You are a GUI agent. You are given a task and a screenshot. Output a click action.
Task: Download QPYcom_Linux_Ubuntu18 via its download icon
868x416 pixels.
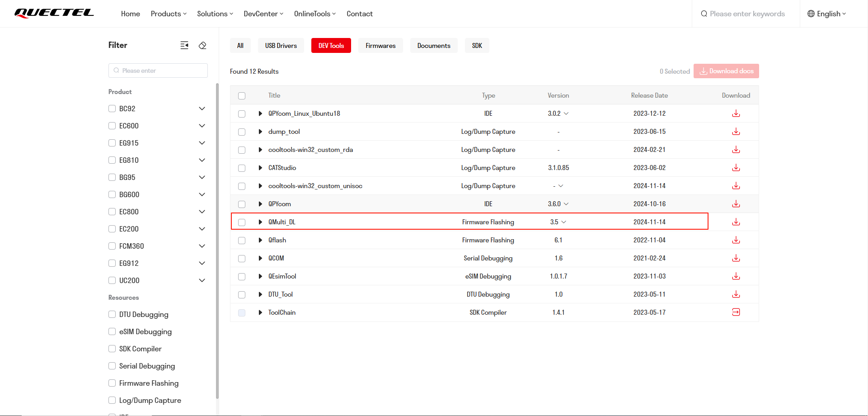click(x=736, y=113)
